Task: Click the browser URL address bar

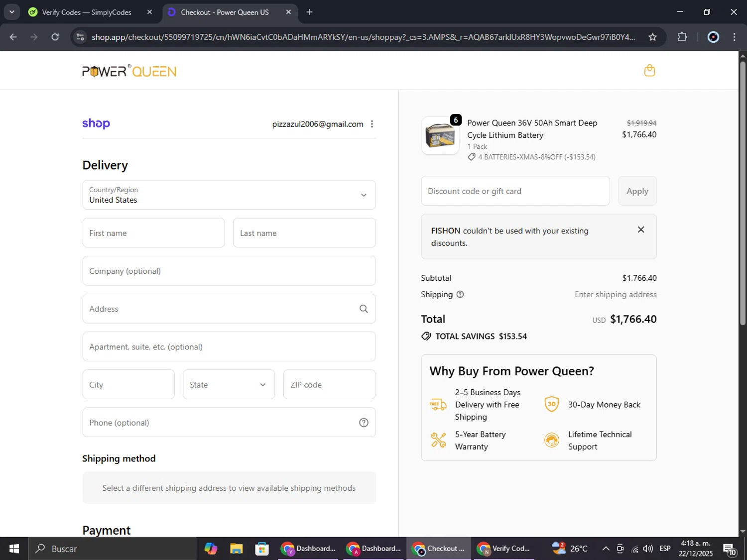Action: click(x=363, y=37)
